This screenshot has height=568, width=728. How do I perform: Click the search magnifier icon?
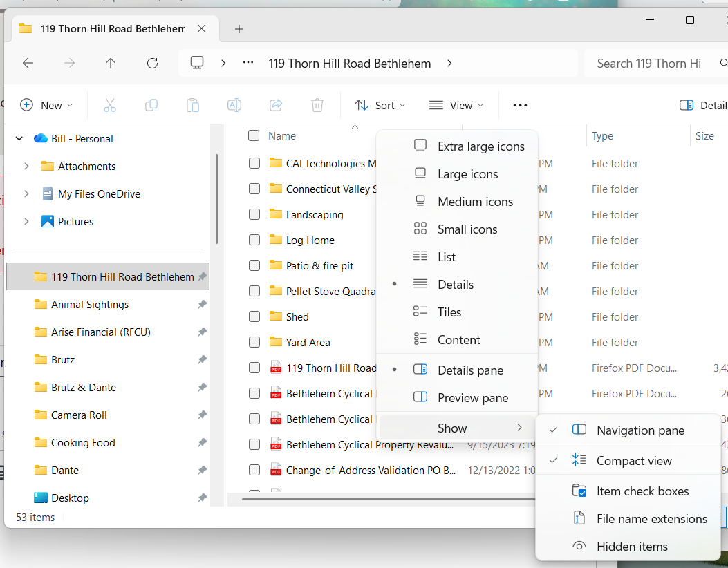[723, 63]
